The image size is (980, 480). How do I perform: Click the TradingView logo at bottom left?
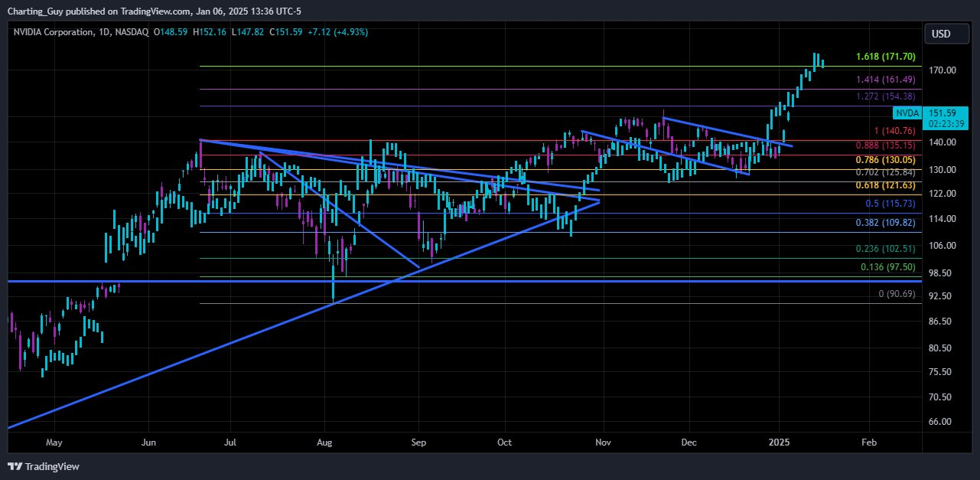tap(43, 466)
